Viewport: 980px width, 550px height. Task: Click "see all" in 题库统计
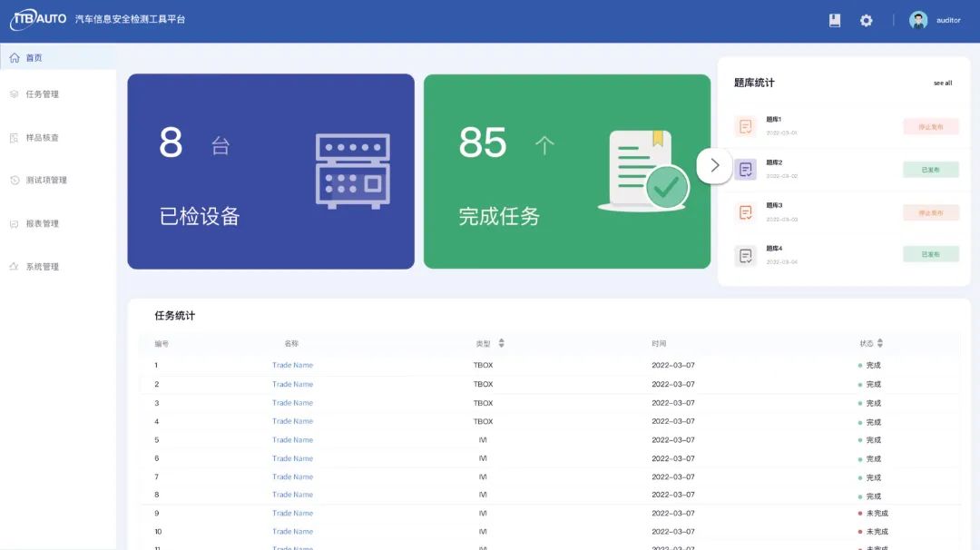click(943, 83)
